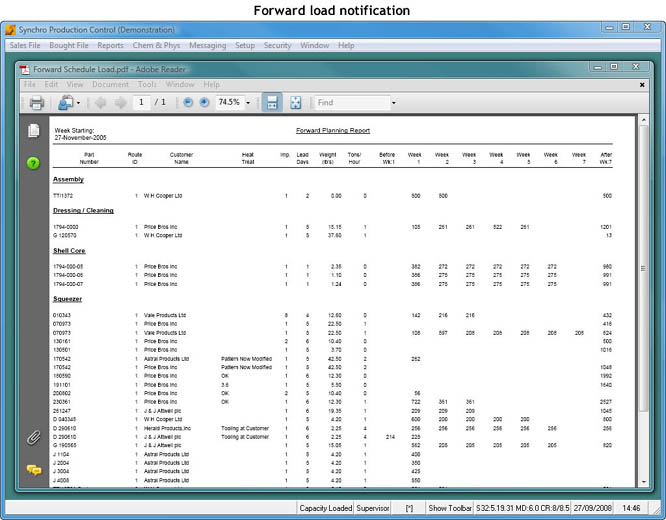Click the zoom percentage field 74.5%
The height and width of the screenshot is (520, 666).
point(230,102)
